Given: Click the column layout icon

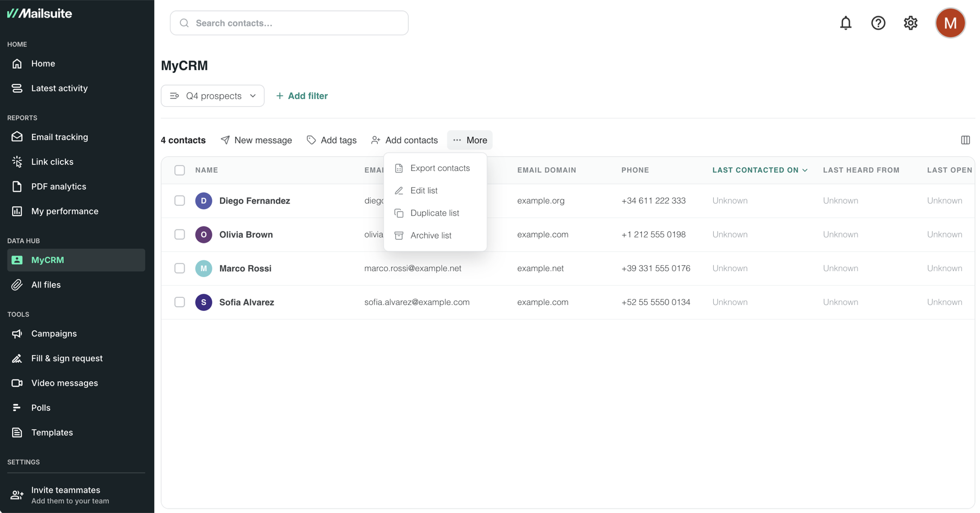Looking at the screenshot, I should [x=965, y=140].
